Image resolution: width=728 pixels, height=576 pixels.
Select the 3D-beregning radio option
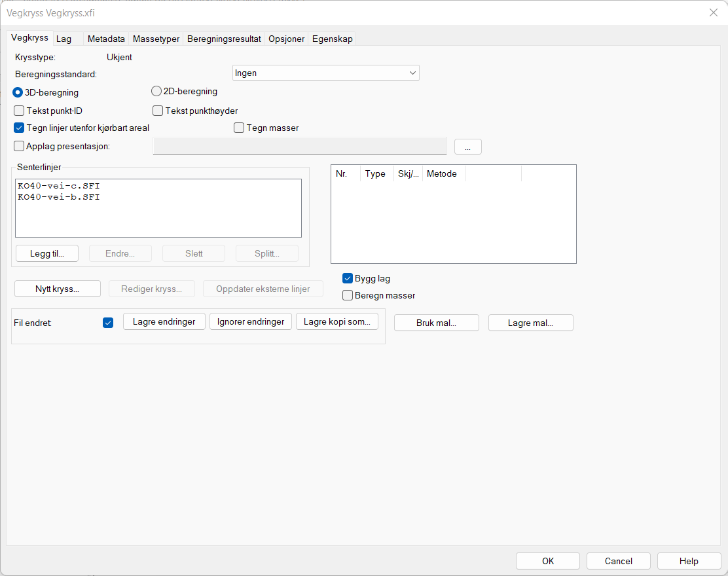(x=18, y=93)
